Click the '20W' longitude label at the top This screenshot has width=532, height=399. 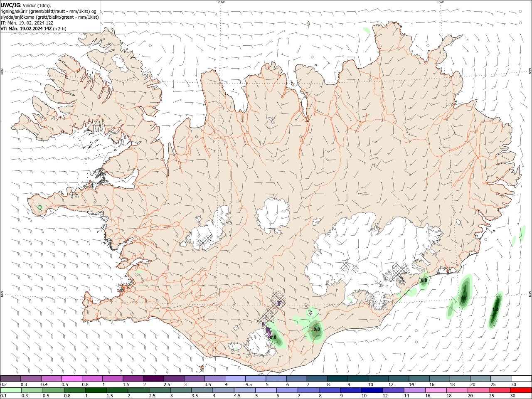pos(221,2)
